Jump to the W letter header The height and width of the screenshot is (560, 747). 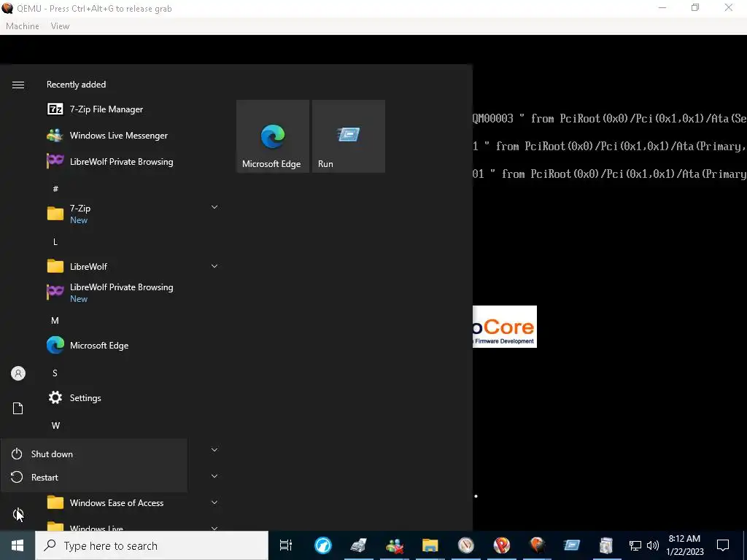point(55,425)
